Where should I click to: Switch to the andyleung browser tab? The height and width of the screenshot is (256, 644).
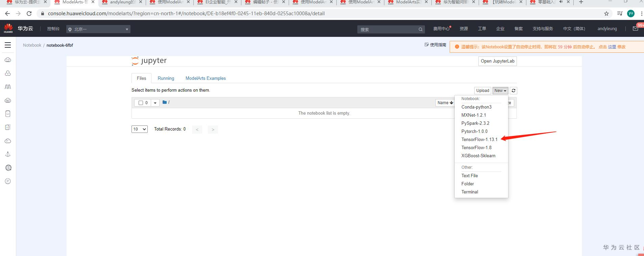[x=122, y=2]
